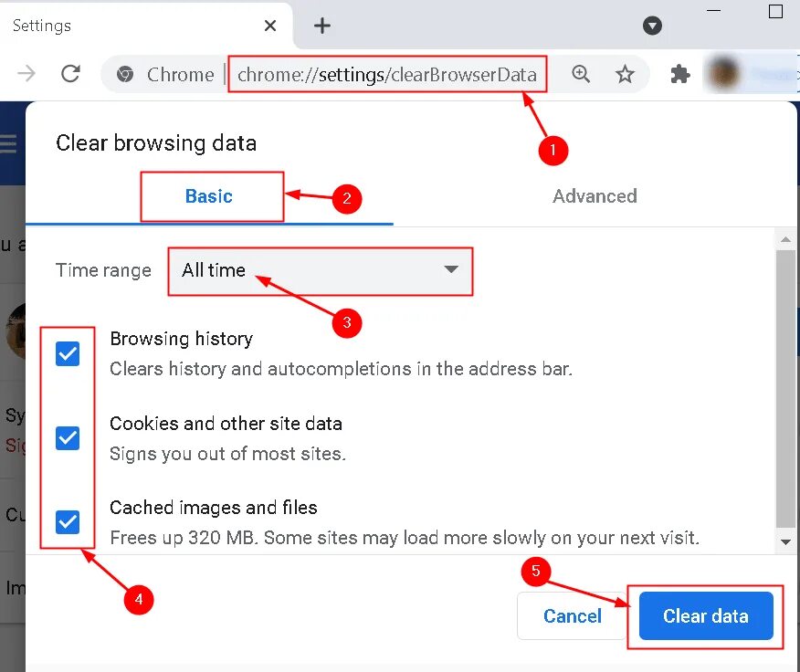Click the forward navigation arrow

[x=26, y=74]
